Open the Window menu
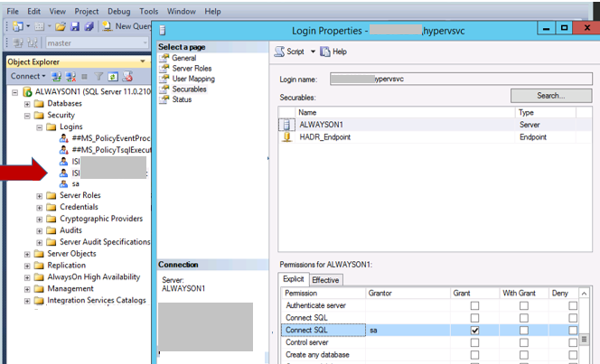The image size is (600, 364). pos(182,12)
